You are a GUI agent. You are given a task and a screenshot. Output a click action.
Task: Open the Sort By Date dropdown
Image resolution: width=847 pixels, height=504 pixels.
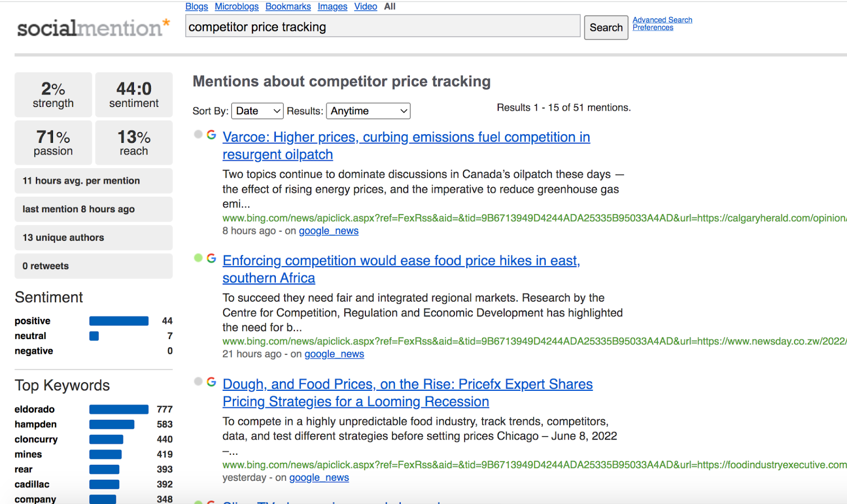click(x=257, y=111)
